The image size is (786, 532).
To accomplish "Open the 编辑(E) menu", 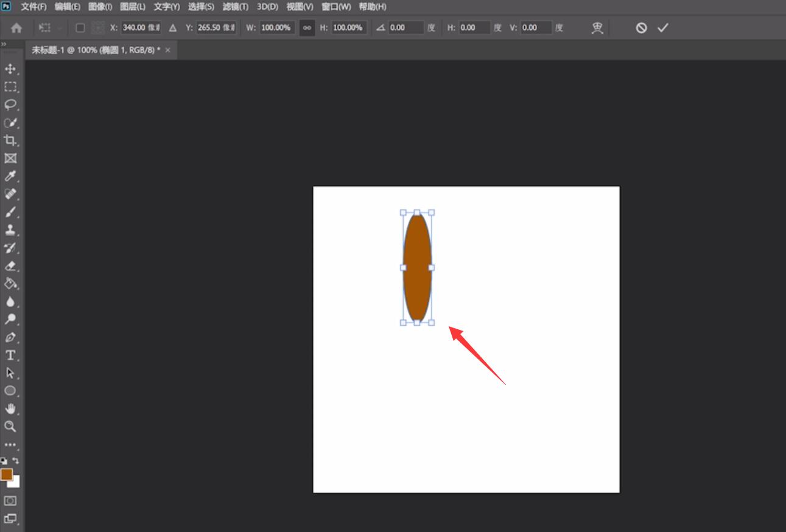I will 67,7.
